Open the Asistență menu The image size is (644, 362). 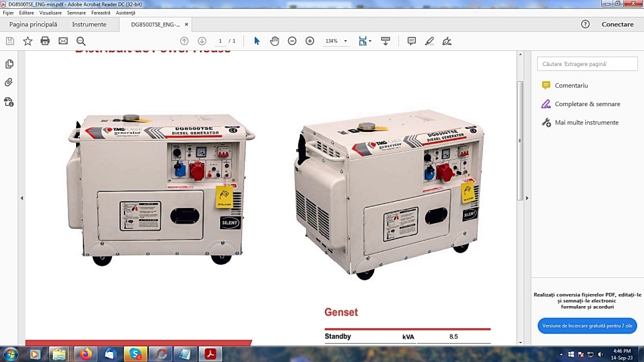125,13
